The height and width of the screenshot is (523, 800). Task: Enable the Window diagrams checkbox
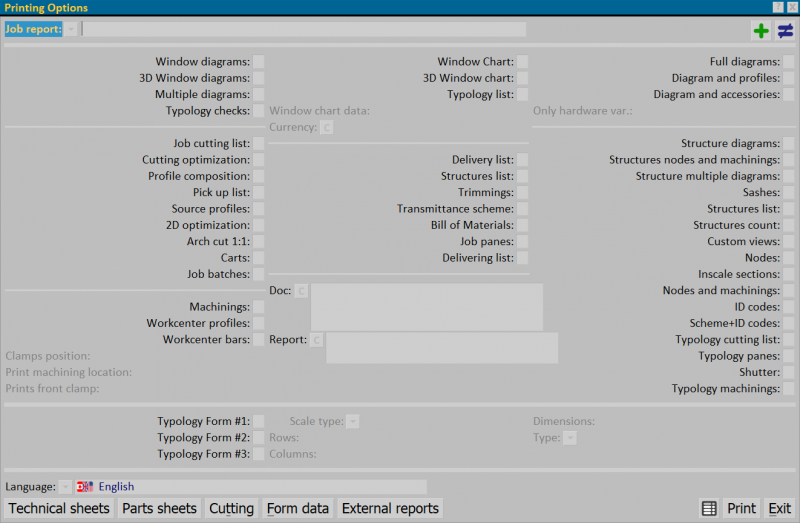point(259,62)
